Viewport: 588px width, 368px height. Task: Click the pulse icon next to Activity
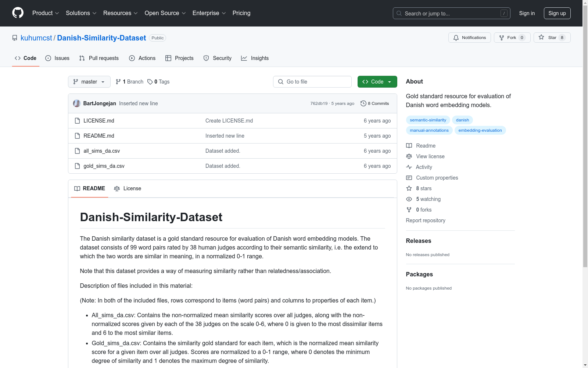(409, 167)
